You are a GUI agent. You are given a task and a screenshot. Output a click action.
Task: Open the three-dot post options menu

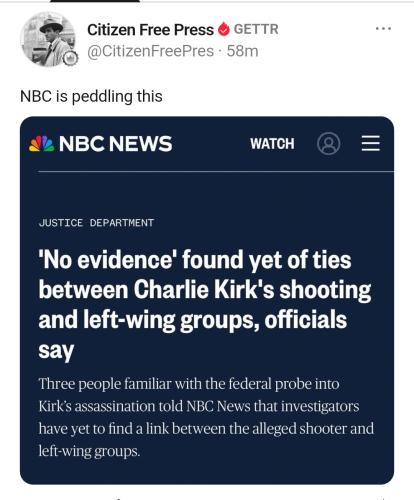pos(383,29)
